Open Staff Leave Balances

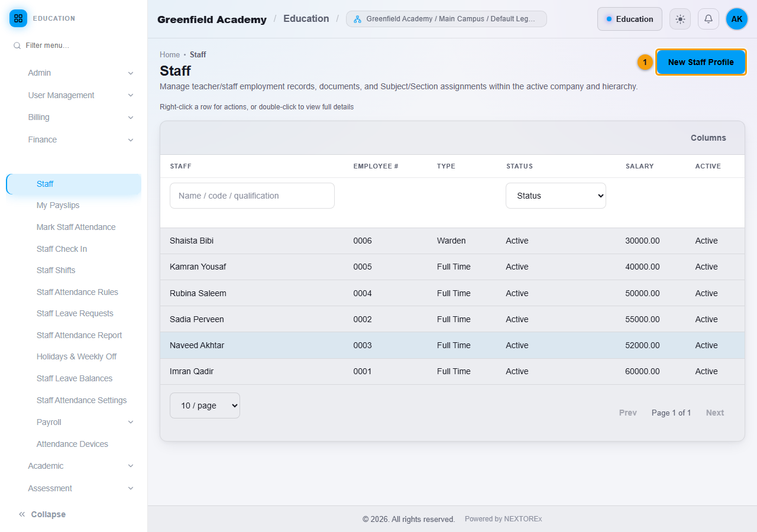75,378
